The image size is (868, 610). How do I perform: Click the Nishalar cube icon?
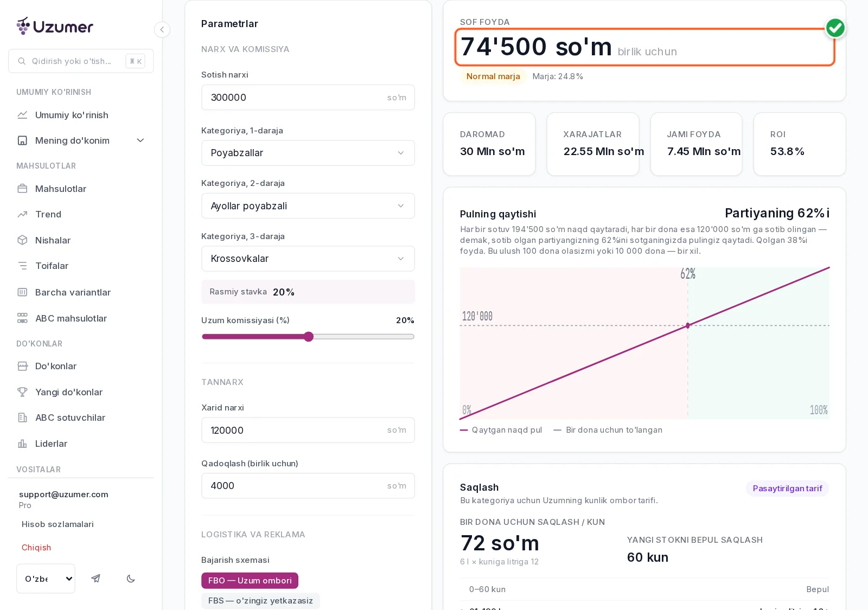click(22, 240)
